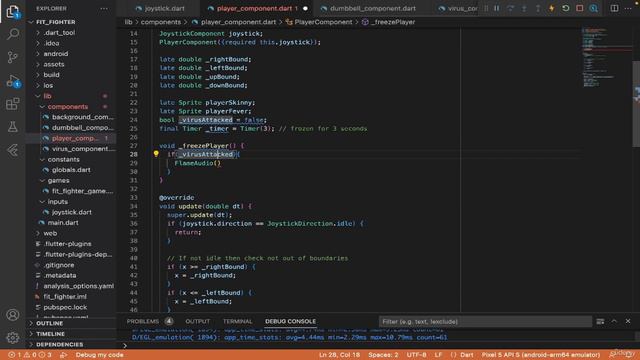Open virus_component file in the explorer
Screen dimensions: 640x360
[x=83, y=149]
